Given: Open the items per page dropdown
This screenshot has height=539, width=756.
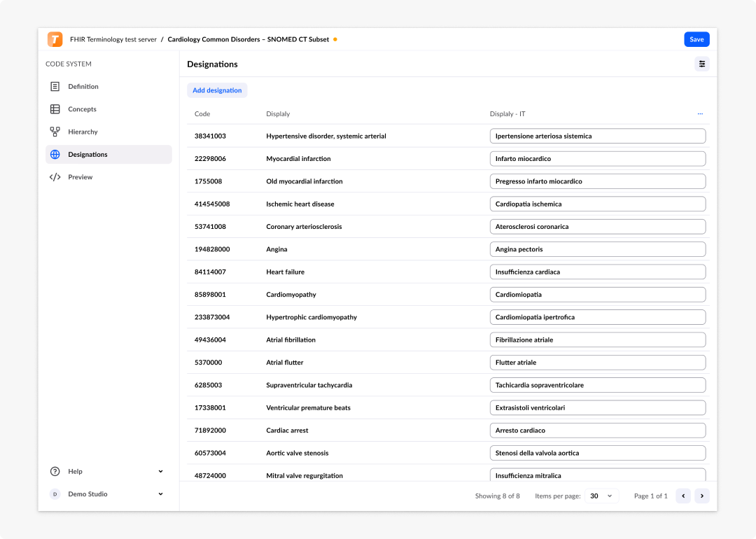Looking at the screenshot, I should [x=601, y=496].
